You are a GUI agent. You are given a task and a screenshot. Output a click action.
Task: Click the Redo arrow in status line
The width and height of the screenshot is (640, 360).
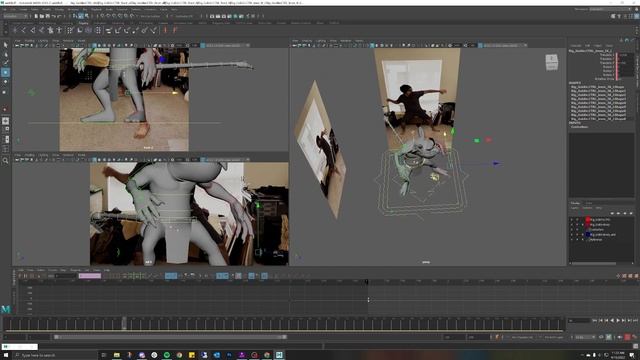pyautogui.click(x=60, y=16)
